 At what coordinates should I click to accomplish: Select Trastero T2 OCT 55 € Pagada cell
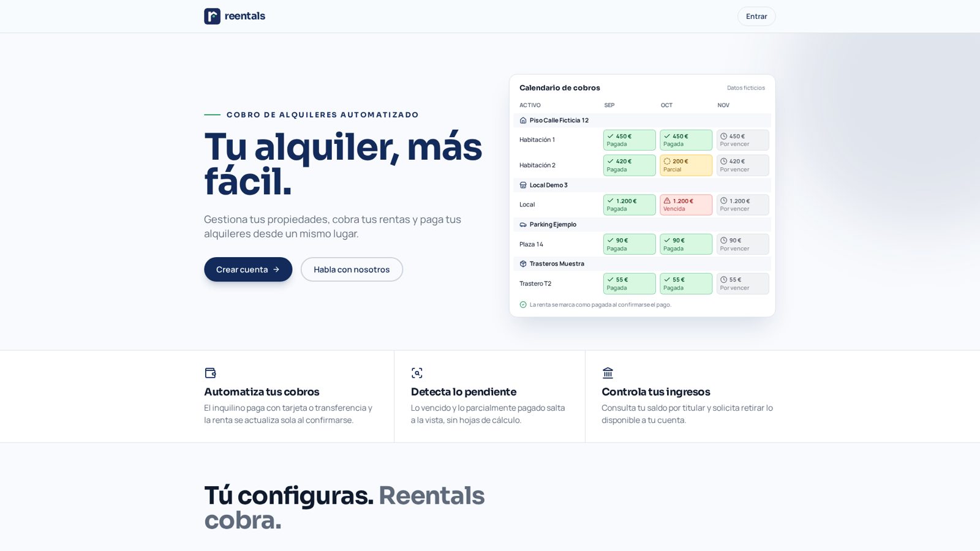click(686, 283)
